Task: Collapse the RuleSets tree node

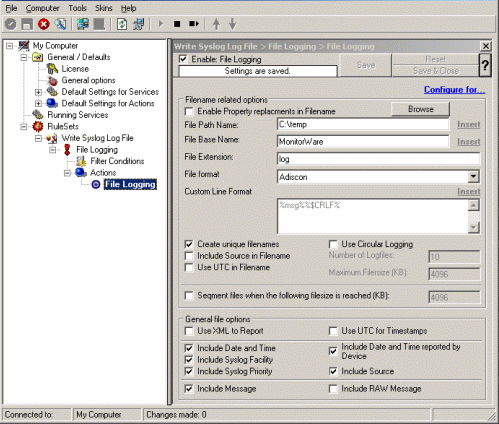Action: [x=24, y=127]
